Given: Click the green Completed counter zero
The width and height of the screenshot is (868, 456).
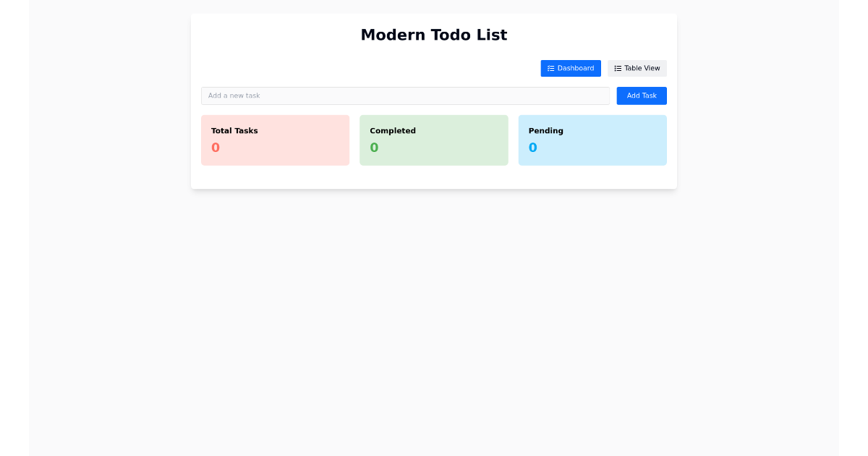Looking at the screenshot, I should point(374,147).
